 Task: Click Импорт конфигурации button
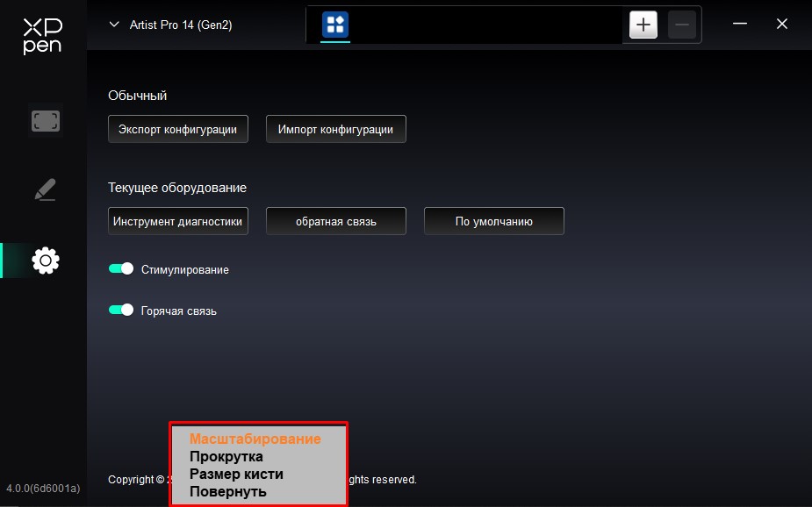[336, 129]
